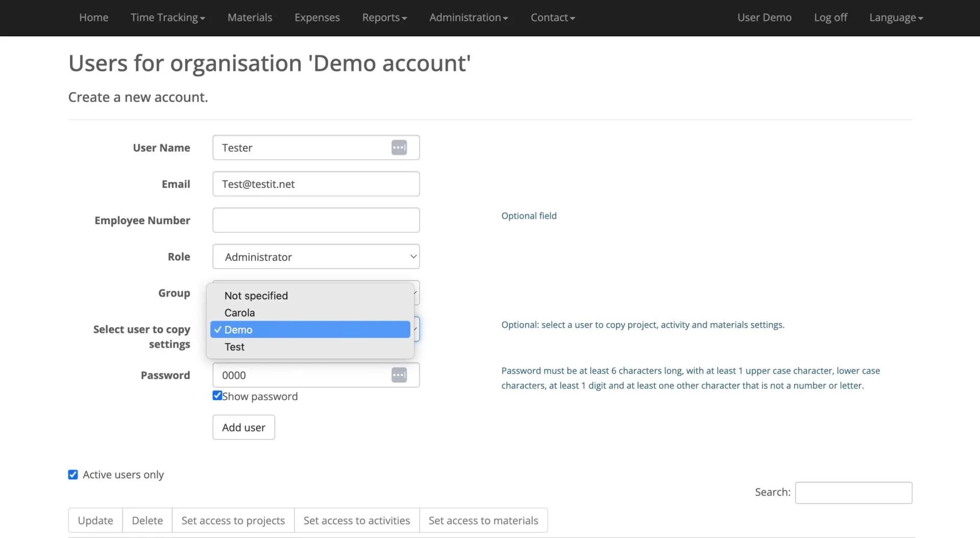Select Carola from the user list
Image resolution: width=980 pixels, height=538 pixels.
point(239,313)
